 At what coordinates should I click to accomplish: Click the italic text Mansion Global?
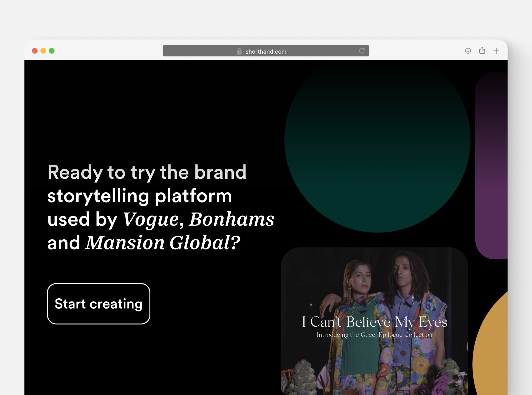(163, 243)
